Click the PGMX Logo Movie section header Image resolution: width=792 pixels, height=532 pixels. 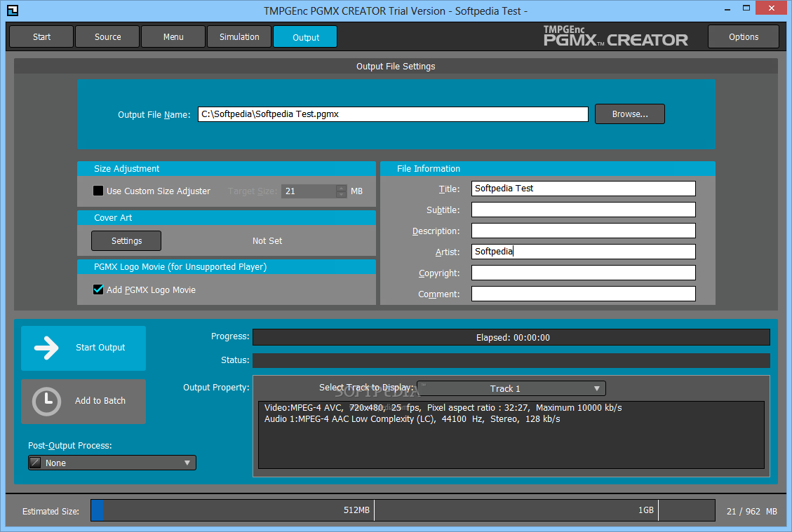227,266
